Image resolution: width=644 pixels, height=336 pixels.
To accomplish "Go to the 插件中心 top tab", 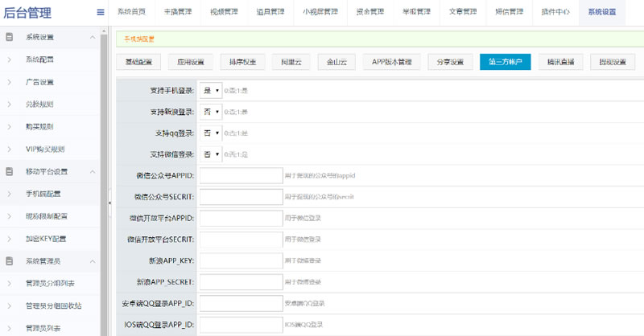I will (x=556, y=12).
